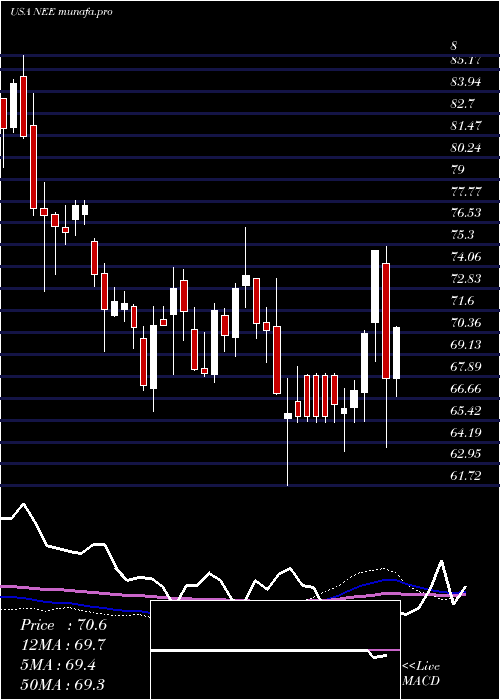Click the 81.47 price axis label

pos(466,125)
